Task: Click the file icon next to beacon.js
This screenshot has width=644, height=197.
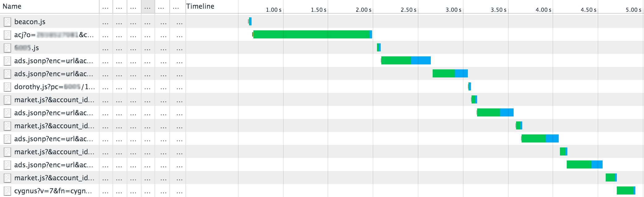Action: [7, 22]
